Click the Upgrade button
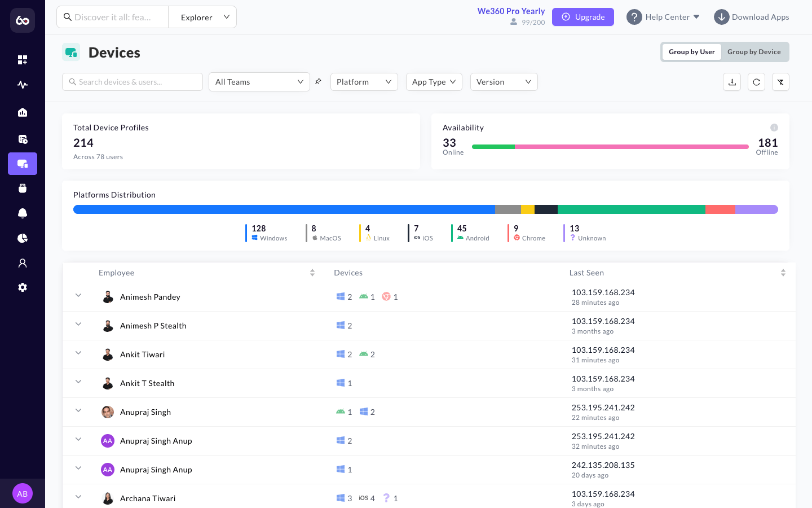The height and width of the screenshot is (508, 812). point(583,17)
